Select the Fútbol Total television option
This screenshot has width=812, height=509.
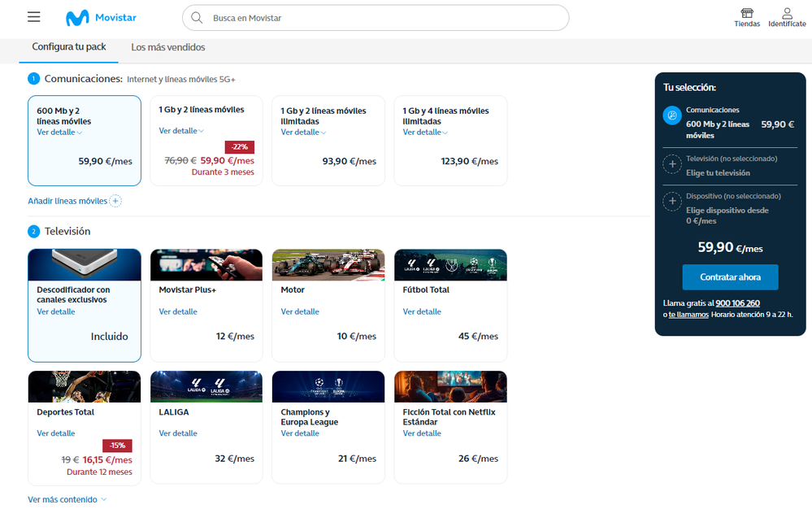450,305
